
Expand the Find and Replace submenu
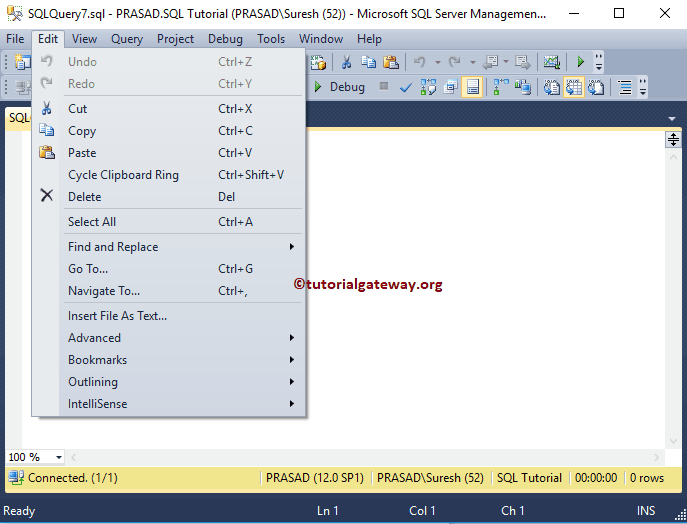coord(169,247)
